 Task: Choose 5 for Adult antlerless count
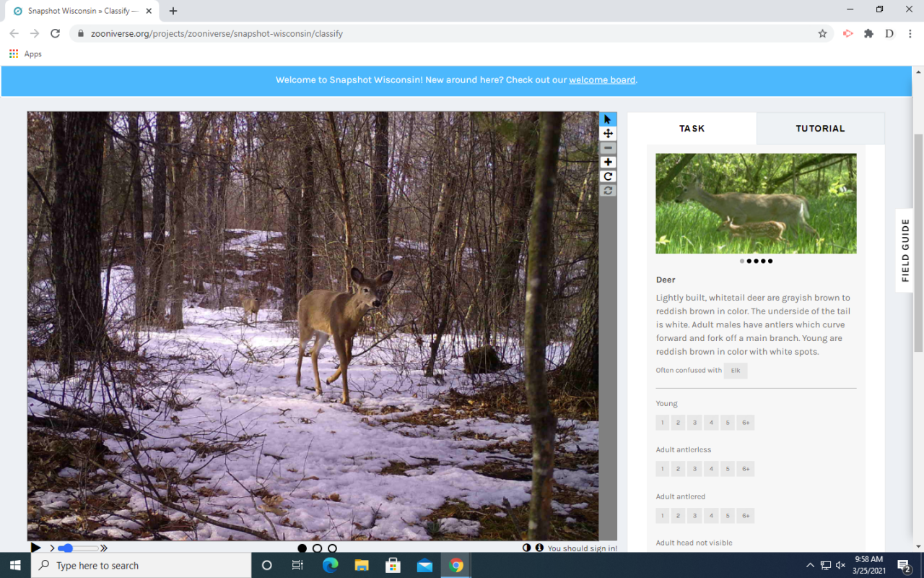tap(728, 469)
